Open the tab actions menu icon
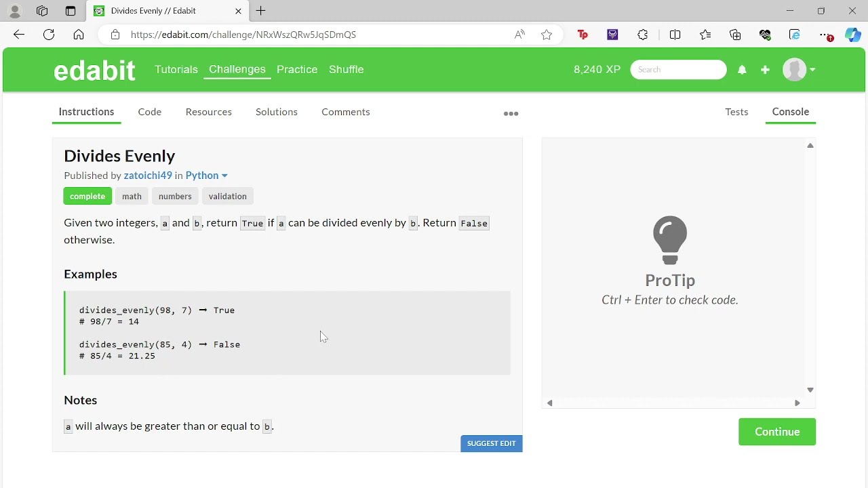 click(x=71, y=11)
